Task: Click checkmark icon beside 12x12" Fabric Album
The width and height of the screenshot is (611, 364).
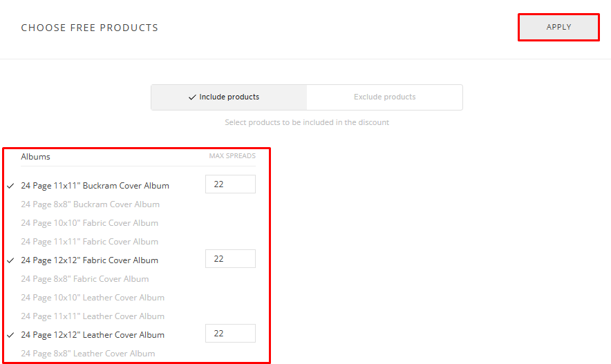Action: click(x=11, y=260)
